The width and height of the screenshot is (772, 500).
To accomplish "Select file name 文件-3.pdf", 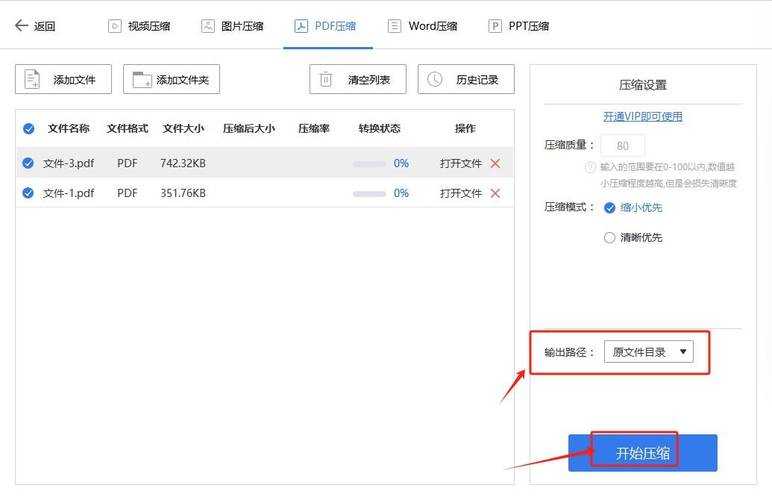I will pos(68,163).
